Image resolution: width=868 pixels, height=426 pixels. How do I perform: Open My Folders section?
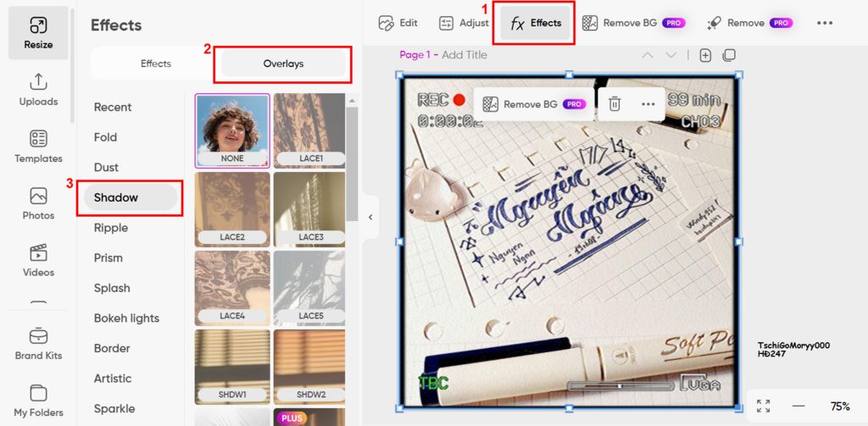point(38,401)
